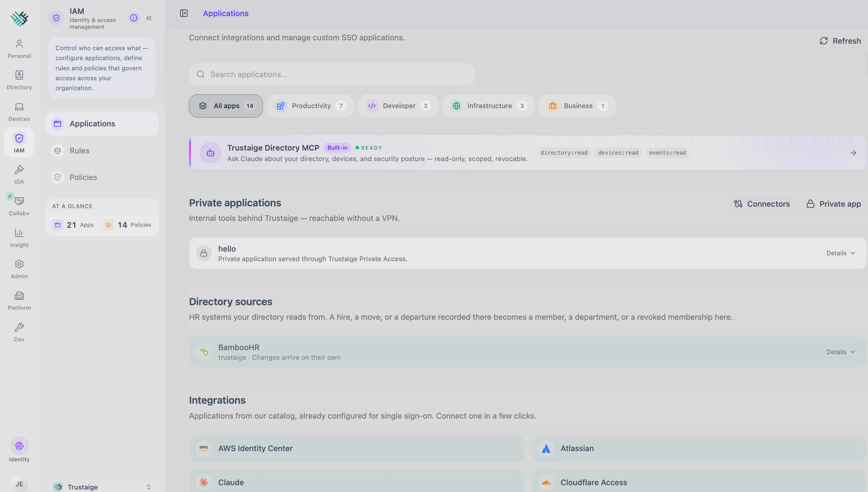The width and height of the screenshot is (868, 492).
Task: Focus the Search applications field
Action: [x=331, y=74]
